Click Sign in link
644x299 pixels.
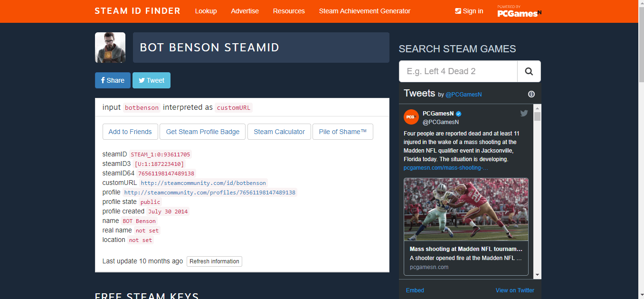pos(469,11)
